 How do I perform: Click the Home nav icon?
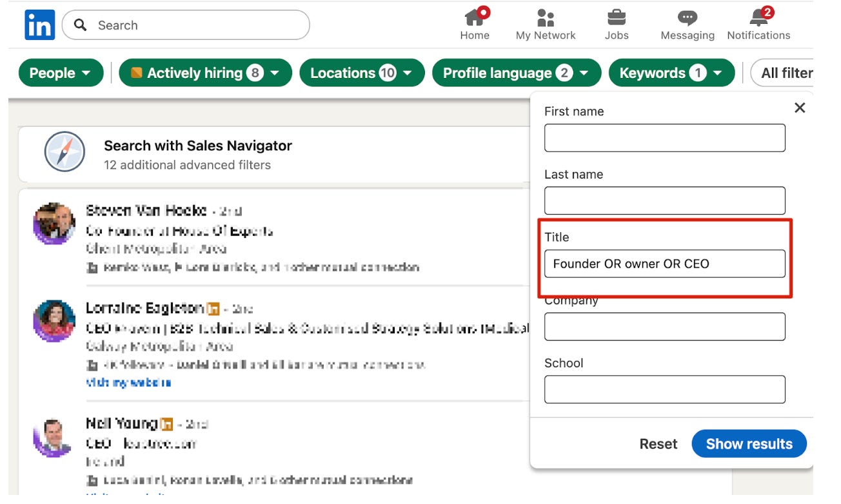coord(475,24)
